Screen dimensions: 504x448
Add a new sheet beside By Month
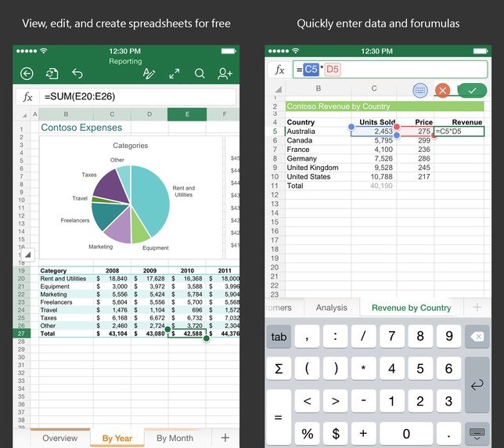[x=225, y=438]
